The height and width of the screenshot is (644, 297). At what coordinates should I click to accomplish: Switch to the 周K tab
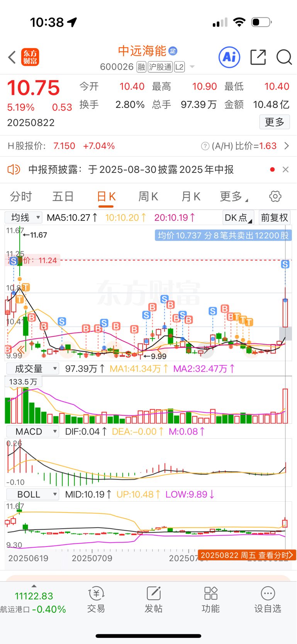pos(148,196)
